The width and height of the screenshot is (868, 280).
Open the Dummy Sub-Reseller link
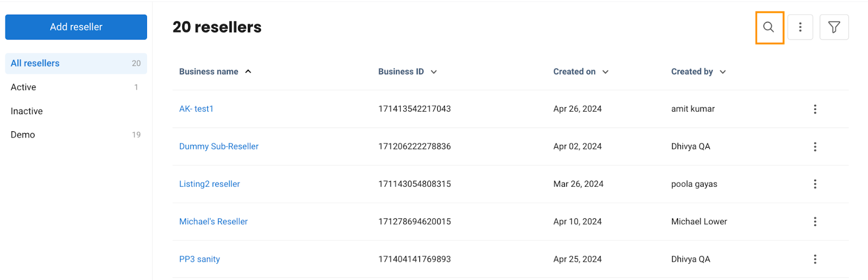pos(219,147)
